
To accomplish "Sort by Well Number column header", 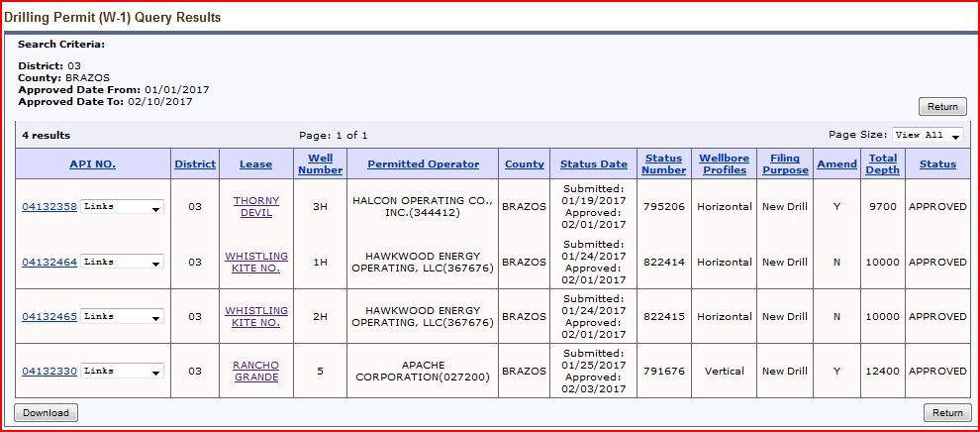I will [x=320, y=164].
